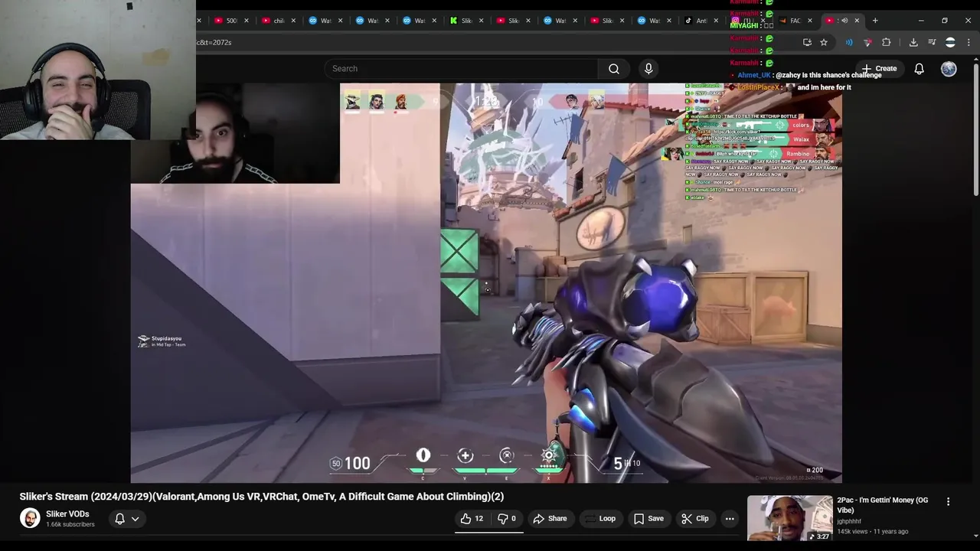The height and width of the screenshot is (551, 980).
Task: Open the YouTube notifications bell in the header
Action: (x=919, y=69)
